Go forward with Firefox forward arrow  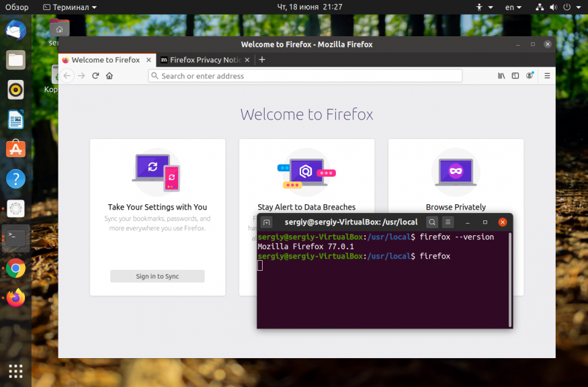[81, 76]
